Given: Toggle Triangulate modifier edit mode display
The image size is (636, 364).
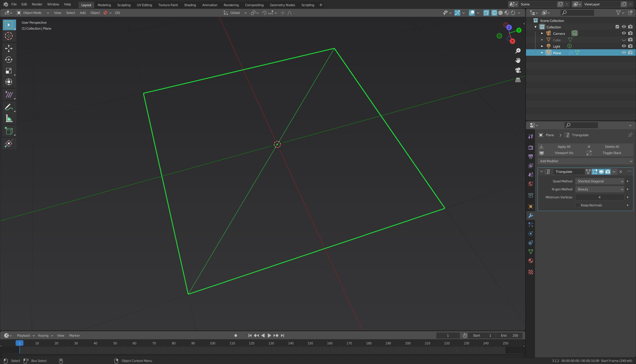Looking at the screenshot, I should click(595, 172).
